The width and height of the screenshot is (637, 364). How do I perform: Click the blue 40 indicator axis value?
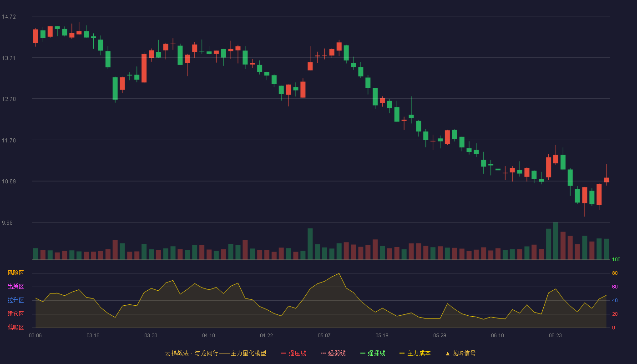pyautogui.click(x=615, y=300)
